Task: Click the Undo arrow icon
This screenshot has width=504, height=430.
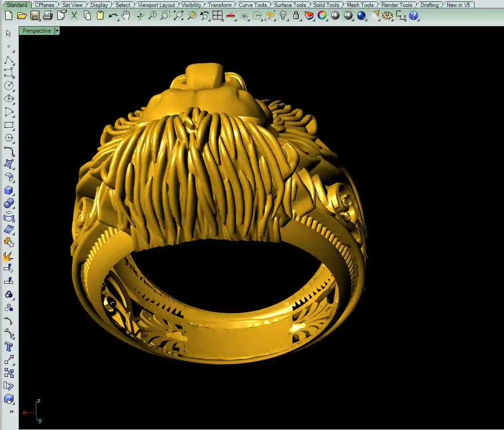Action: (113, 15)
